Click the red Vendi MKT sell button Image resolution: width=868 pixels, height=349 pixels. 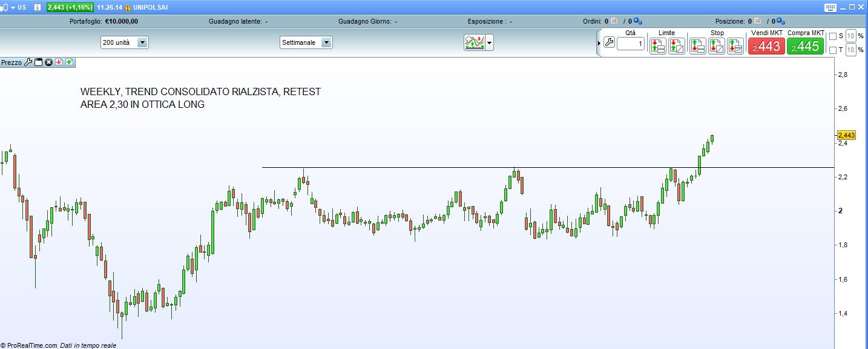click(766, 46)
